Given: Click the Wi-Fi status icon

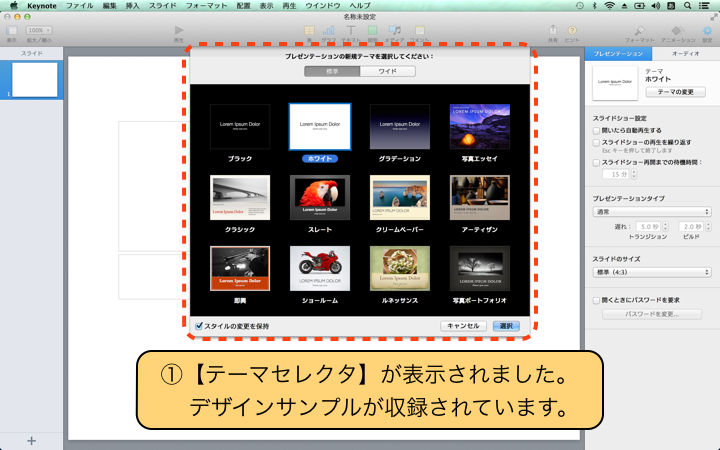Looking at the screenshot, I should click(609, 6).
